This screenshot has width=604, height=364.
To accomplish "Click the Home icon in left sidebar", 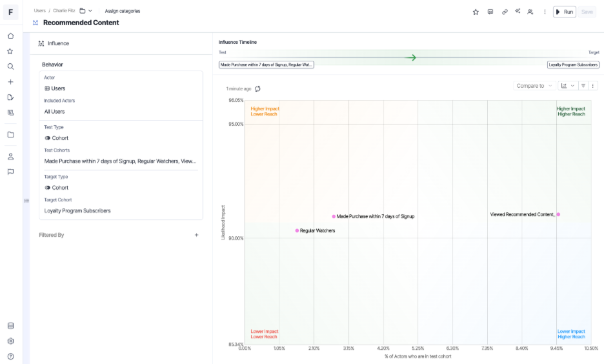I will pyautogui.click(x=10, y=36).
